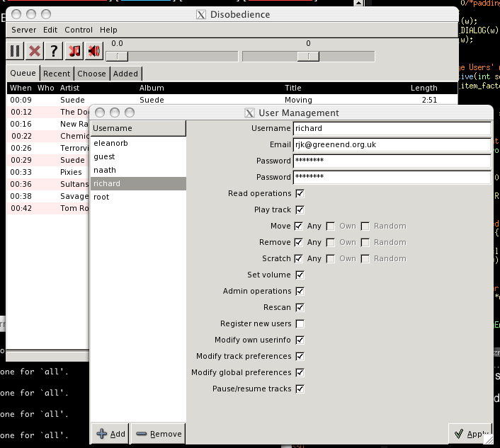Click the question mark toolbar icon

click(x=53, y=51)
